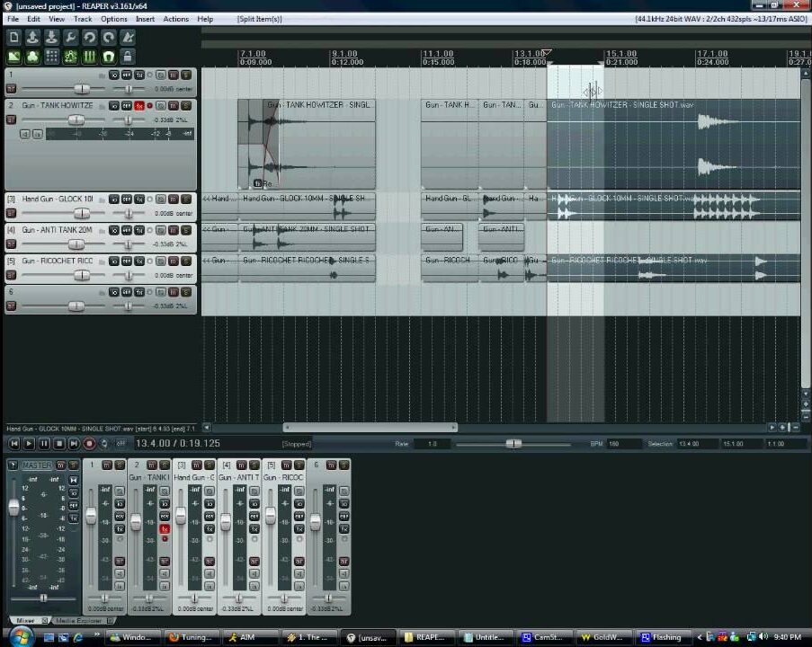Mute the MASTER channel in the mixer
The width and height of the screenshot is (812, 647).
click(x=60, y=465)
